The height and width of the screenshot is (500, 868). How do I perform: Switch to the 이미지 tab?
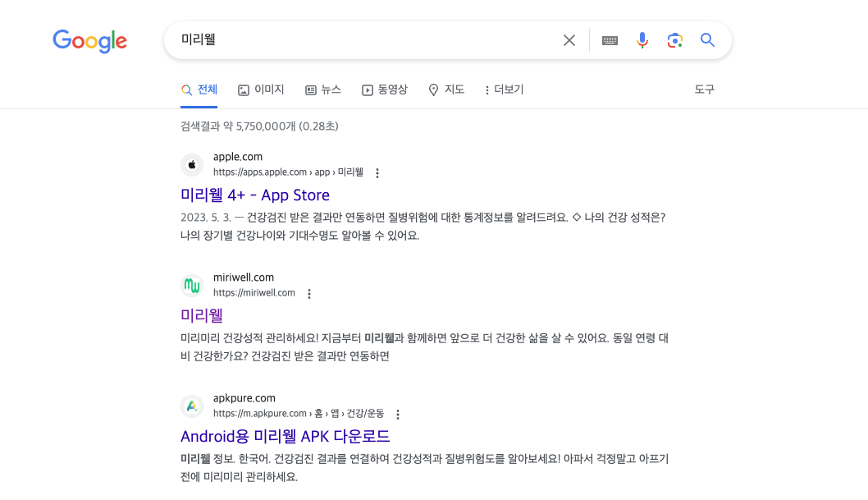point(261,89)
